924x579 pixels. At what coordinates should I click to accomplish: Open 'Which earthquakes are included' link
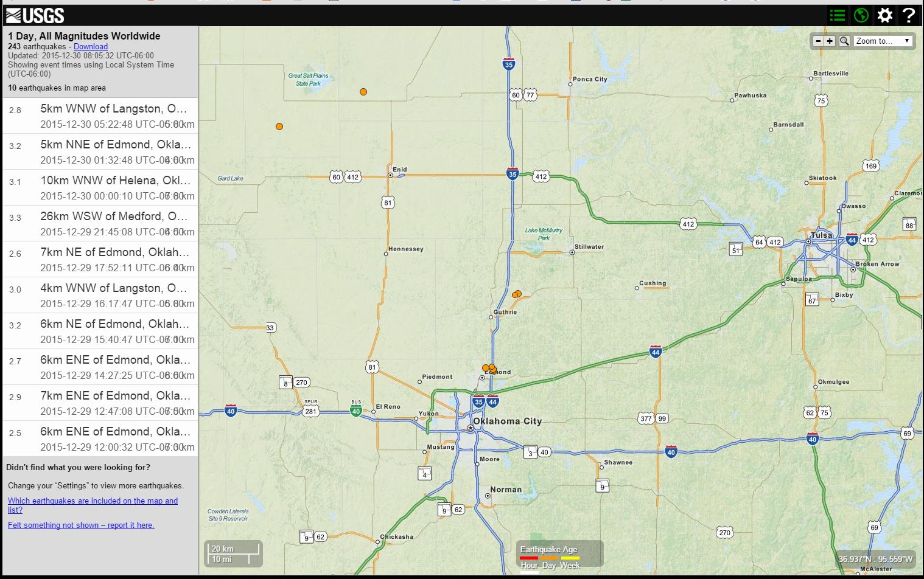93,505
